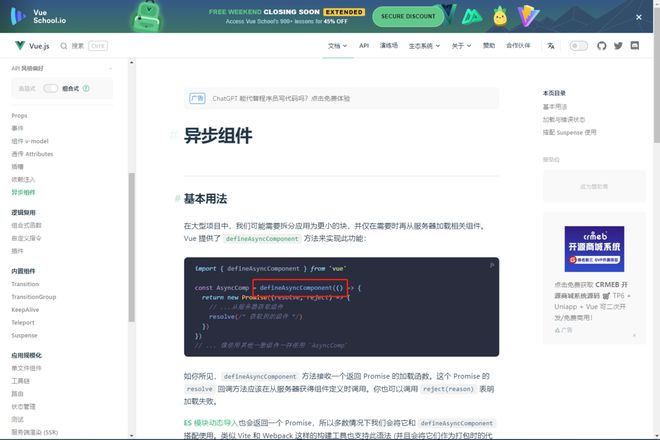Click the 广告 badge icon in ad bar
The image size is (660, 440).
[x=197, y=99]
